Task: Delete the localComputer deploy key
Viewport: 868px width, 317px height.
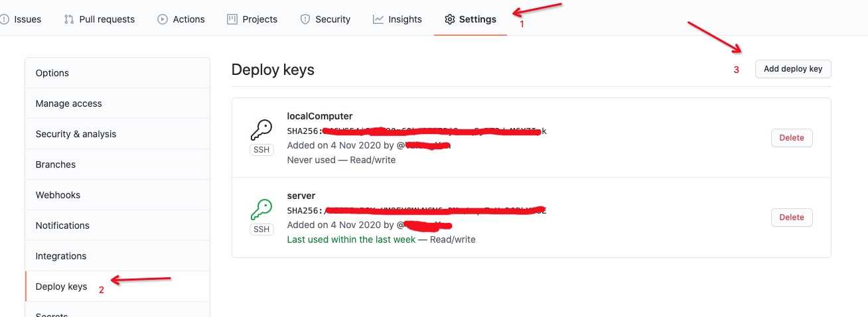Action: [x=792, y=138]
